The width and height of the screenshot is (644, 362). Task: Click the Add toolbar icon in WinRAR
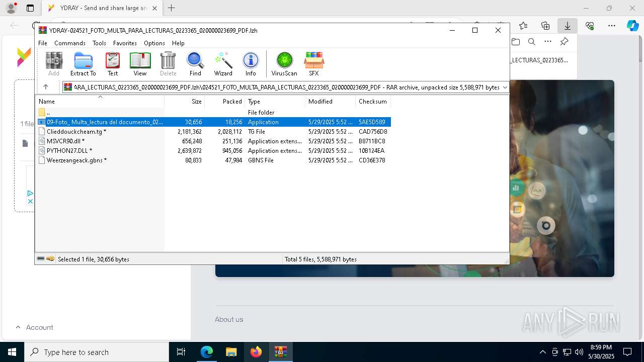point(54,64)
